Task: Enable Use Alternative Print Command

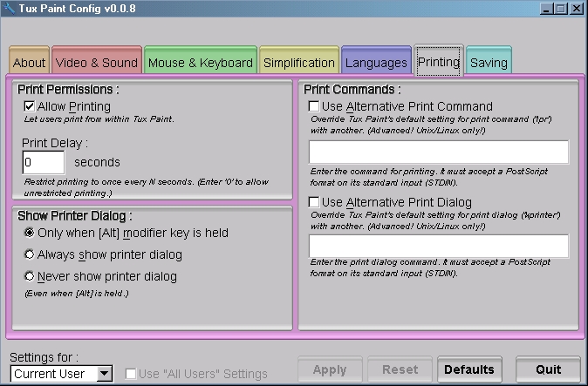Action: point(314,106)
